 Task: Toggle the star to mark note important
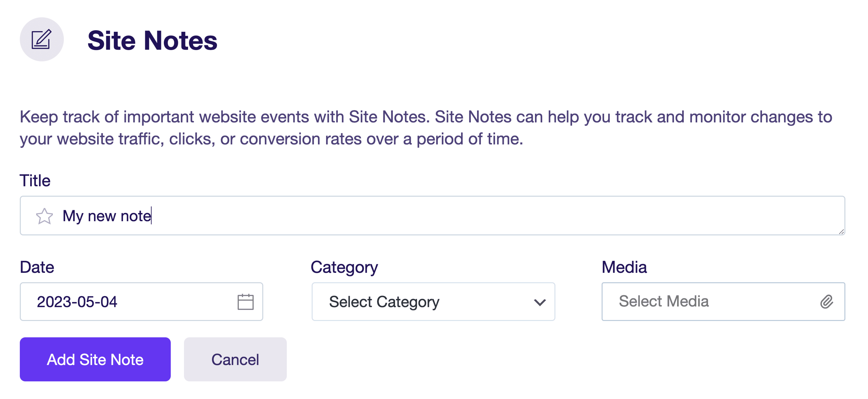click(45, 216)
